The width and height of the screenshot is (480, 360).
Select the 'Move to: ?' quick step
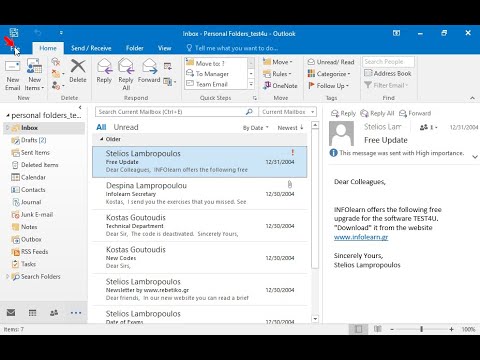point(215,63)
